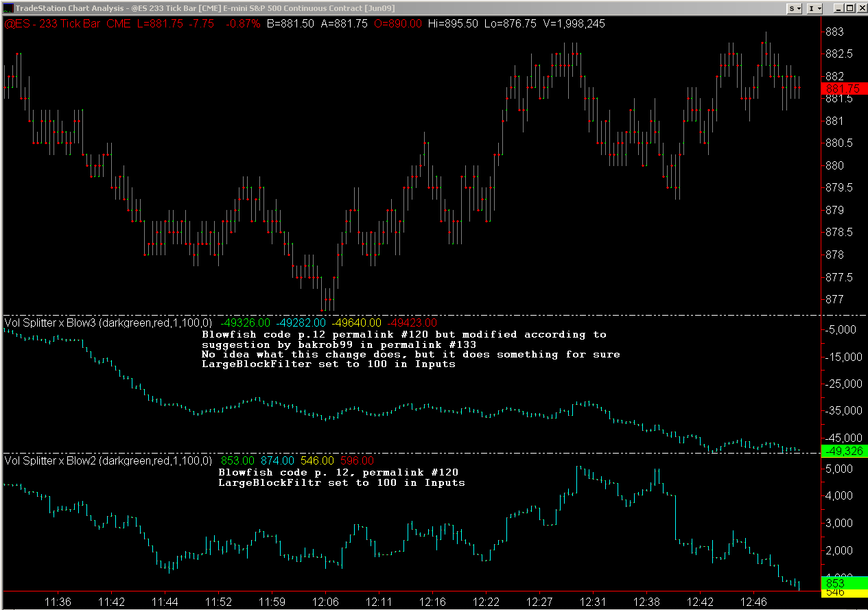Click the 12:46 time axis label
The image size is (868, 610).
click(753, 602)
